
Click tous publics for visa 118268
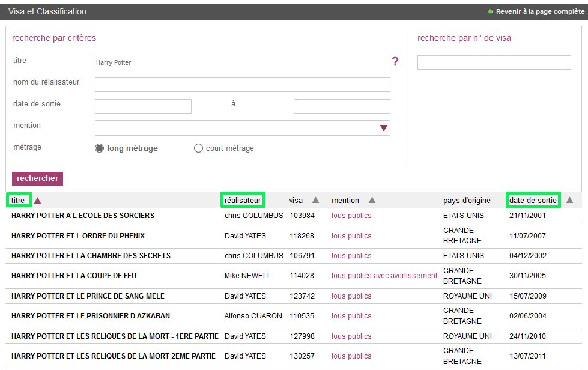[x=351, y=236]
